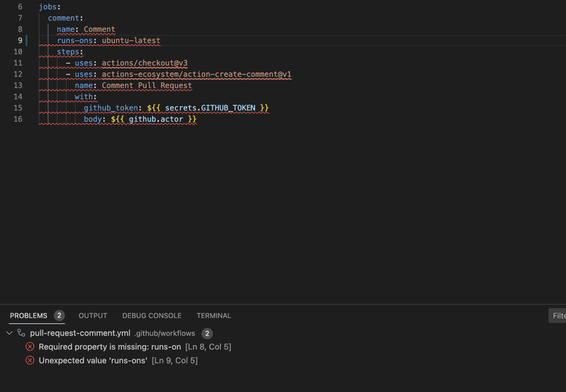Switch to the OUTPUT tab
Screen dimensions: 566x392
[x=92, y=316]
